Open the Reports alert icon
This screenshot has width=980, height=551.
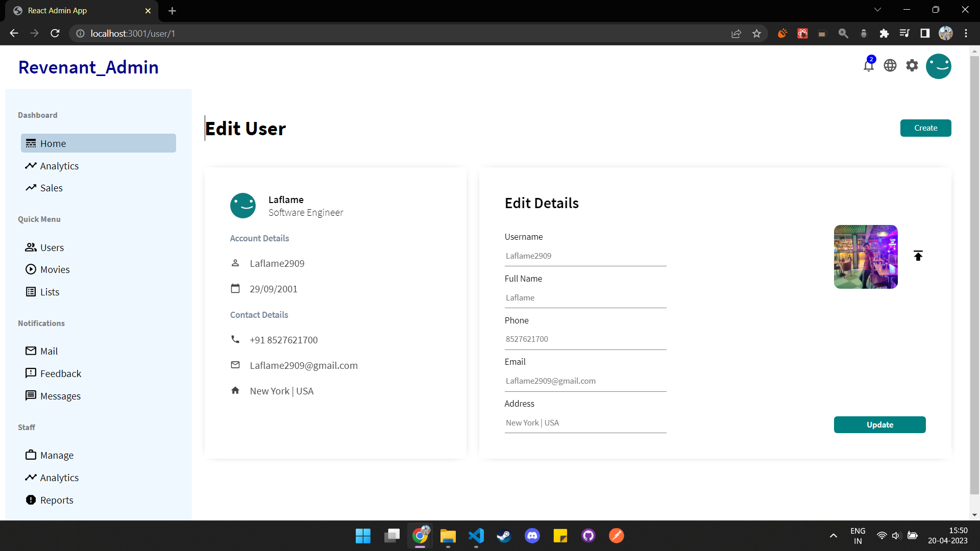31,499
